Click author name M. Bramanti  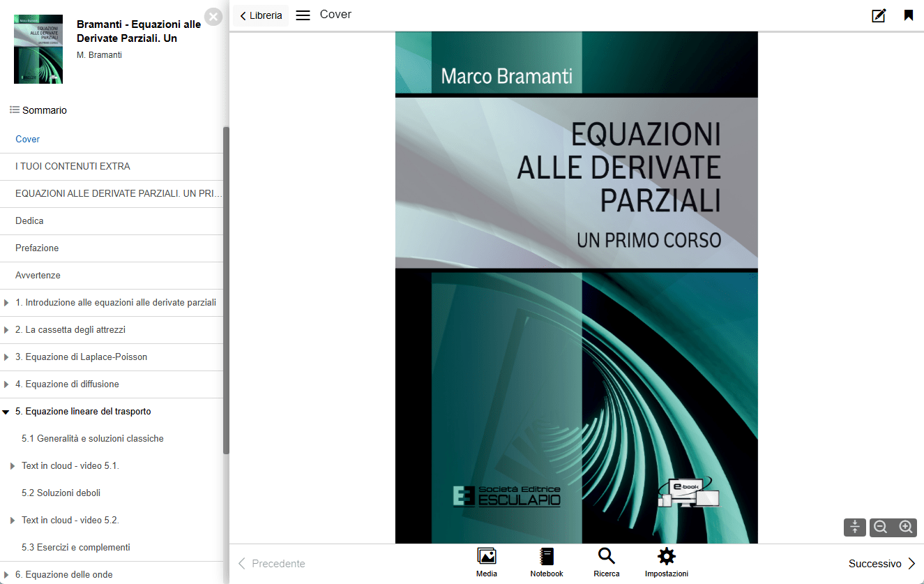click(x=99, y=55)
